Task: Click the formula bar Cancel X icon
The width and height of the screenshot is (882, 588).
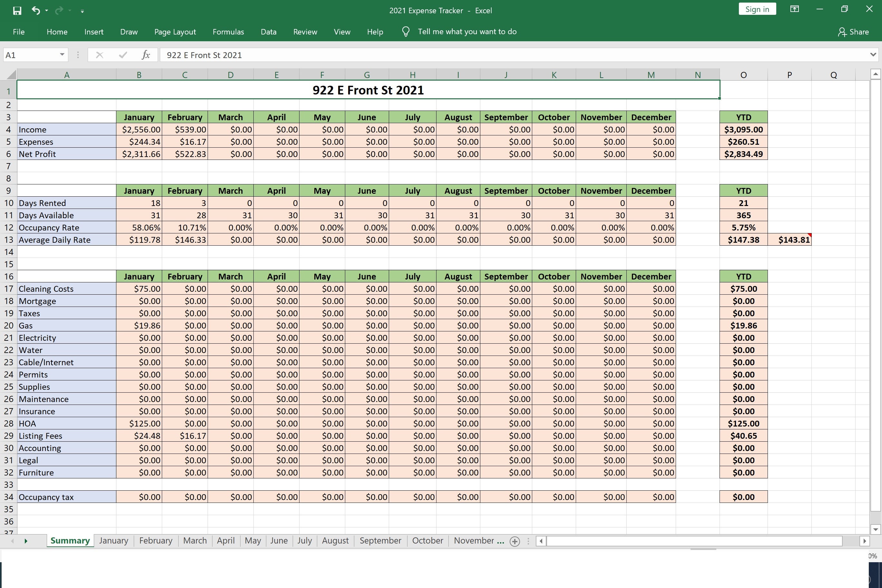Action: tap(99, 55)
